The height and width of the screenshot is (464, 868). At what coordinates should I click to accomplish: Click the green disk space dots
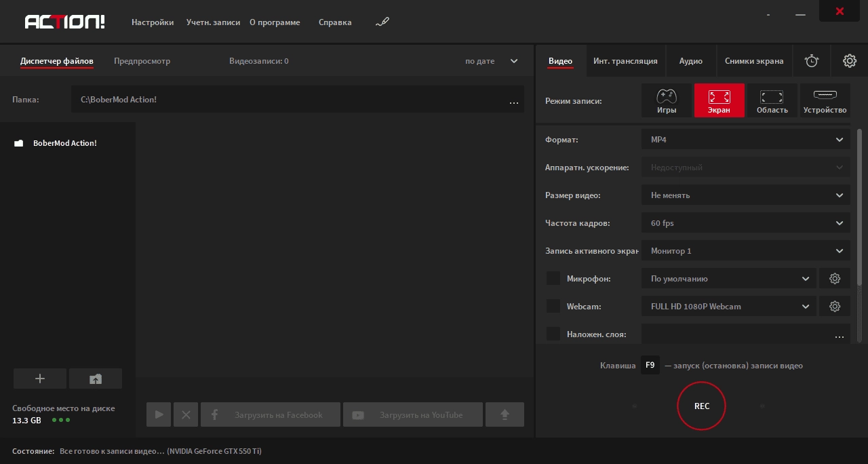click(x=61, y=420)
